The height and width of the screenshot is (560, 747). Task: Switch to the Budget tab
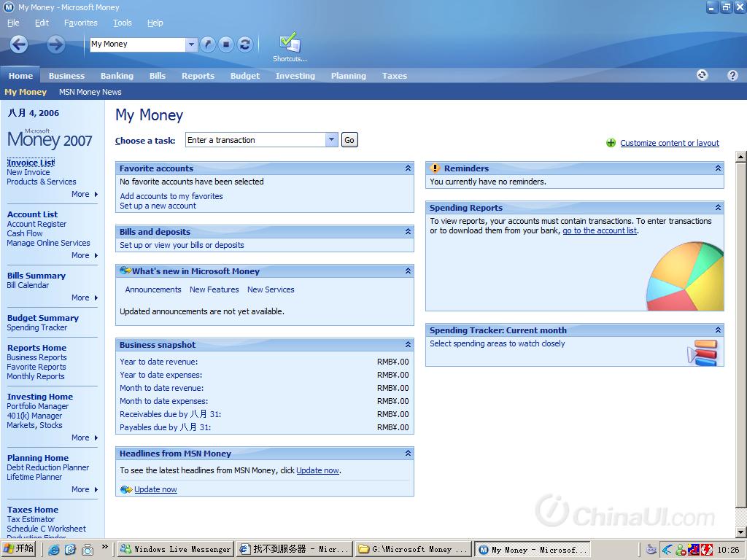[x=245, y=76]
